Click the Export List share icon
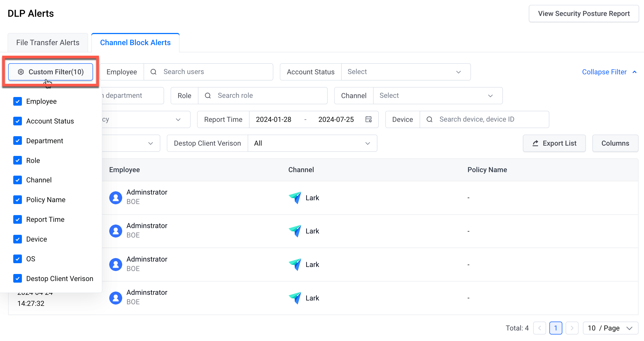 click(x=535, y=143)
